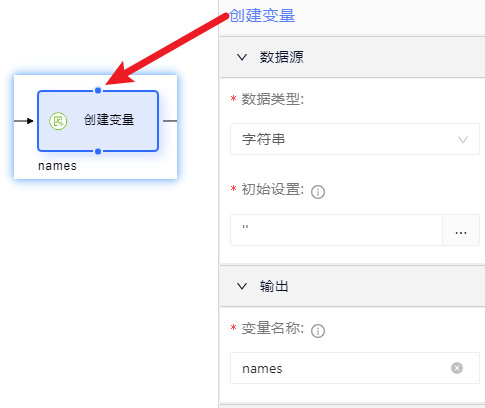Image resolution: width=485 pixels, height=408 pixels.
Task: Open the expression editor with the ... button
Action: pyautogui.click(x=461, y=230)
